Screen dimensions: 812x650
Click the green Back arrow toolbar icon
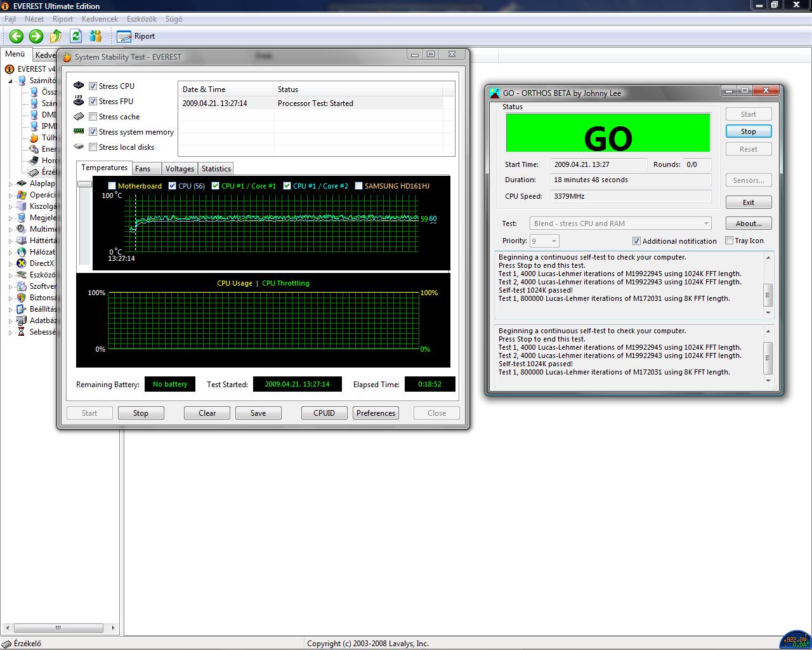[16, 36]
